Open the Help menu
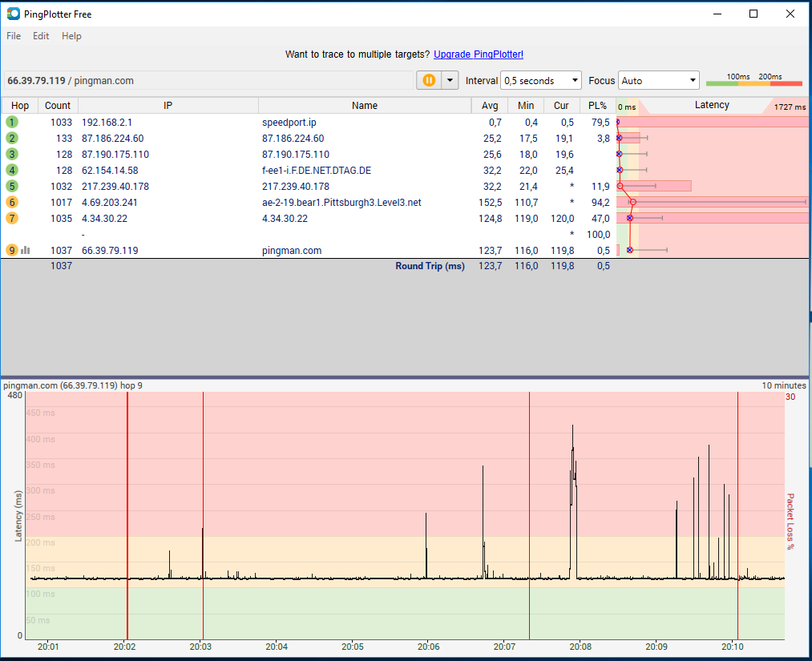The height and width of the screenshot is (661, 812). 71,36
